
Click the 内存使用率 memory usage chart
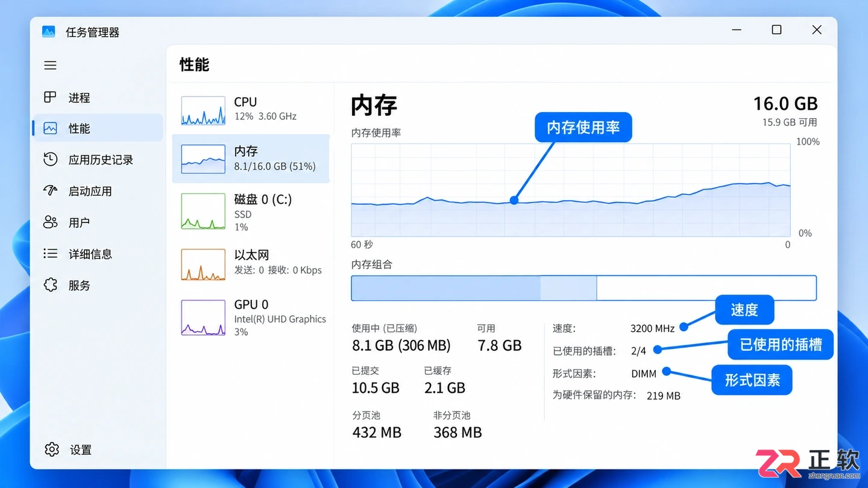pyautogui.click(x=571, y=190)
